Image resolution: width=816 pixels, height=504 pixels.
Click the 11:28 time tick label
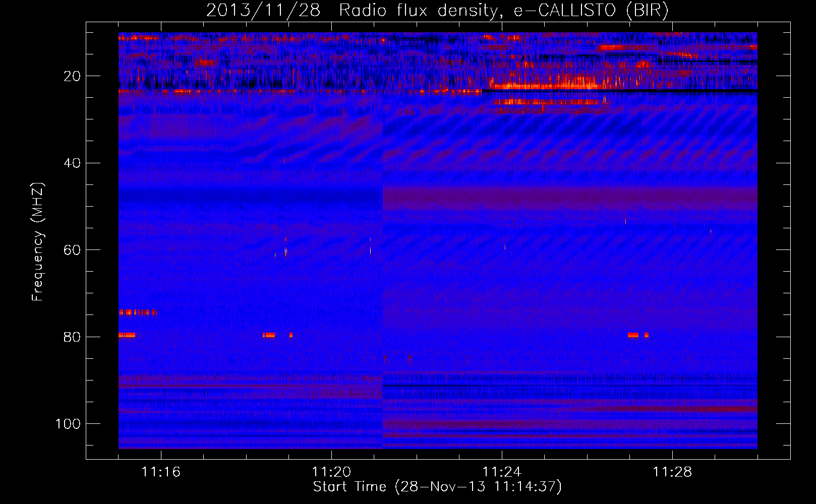[x=672, y=472]
